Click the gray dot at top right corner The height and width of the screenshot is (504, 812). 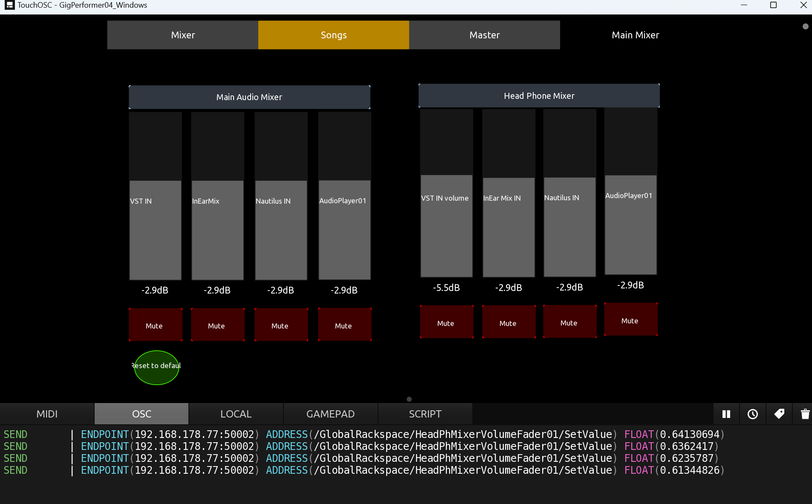[805, 26]
